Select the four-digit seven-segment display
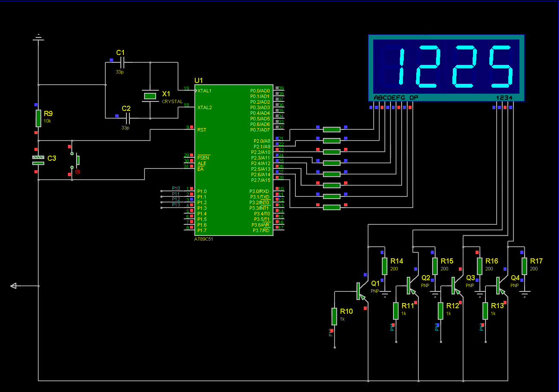559x392 pixels. pyautogui.click(x=446, y=68)
